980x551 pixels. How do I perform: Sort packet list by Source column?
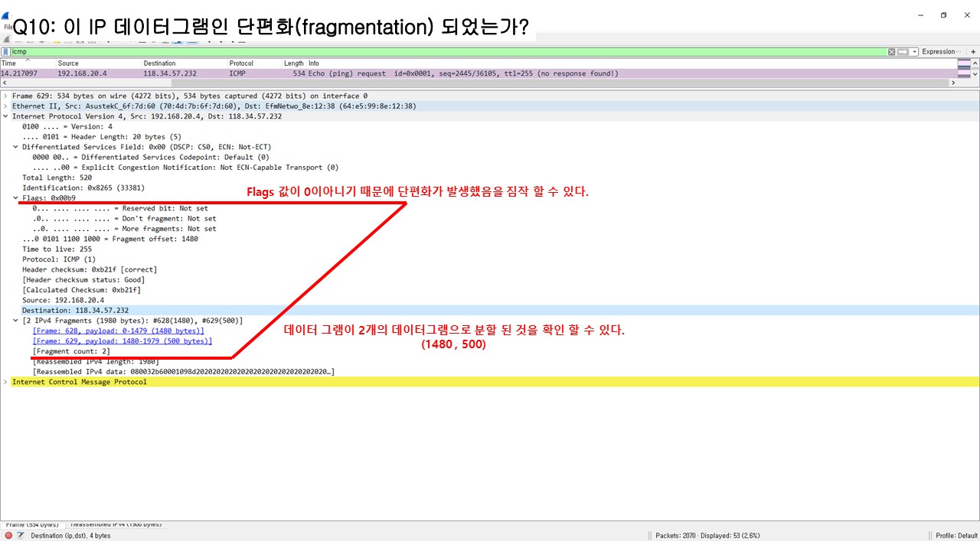[x=99, y=63]
